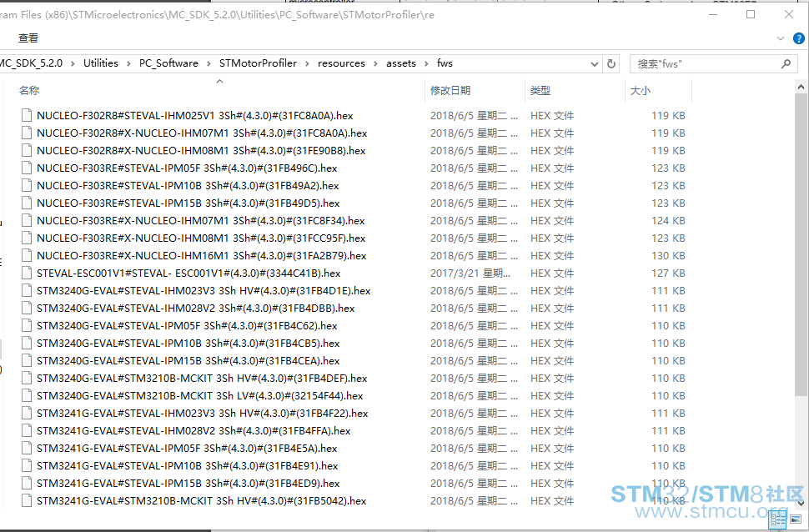Click the 124 KB size cell

point(668,220)
